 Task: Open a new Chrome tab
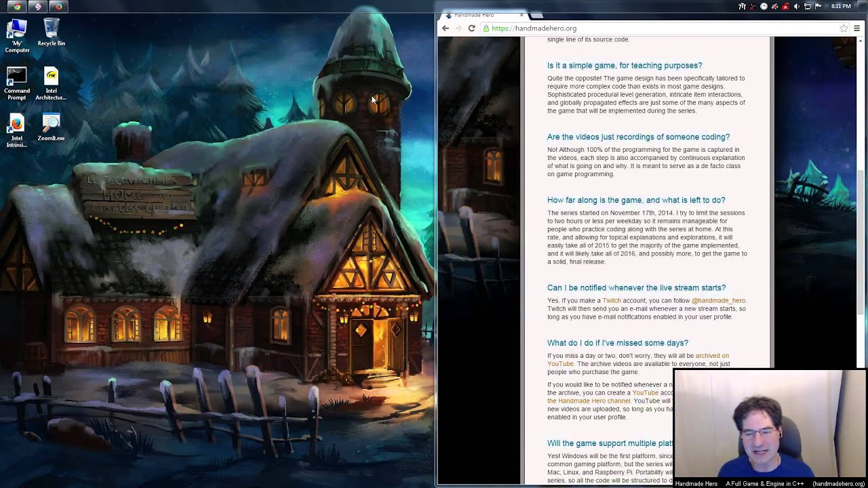[x=536, y=15]
